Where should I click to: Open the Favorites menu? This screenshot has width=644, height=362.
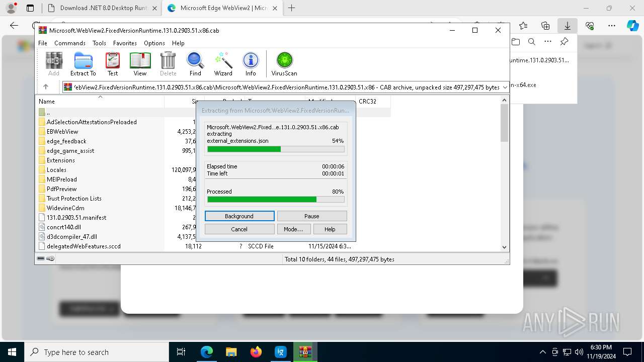click(x=125, y=43)
